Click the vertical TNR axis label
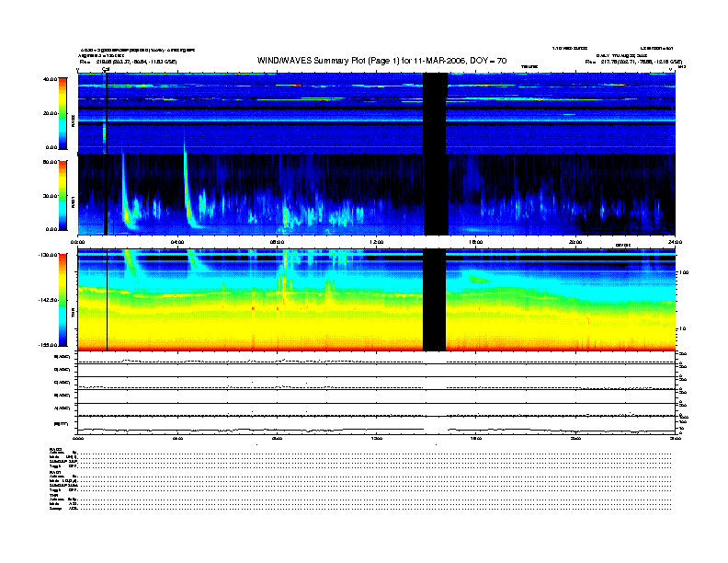The image size is (728, 563). tap(73, 315)
